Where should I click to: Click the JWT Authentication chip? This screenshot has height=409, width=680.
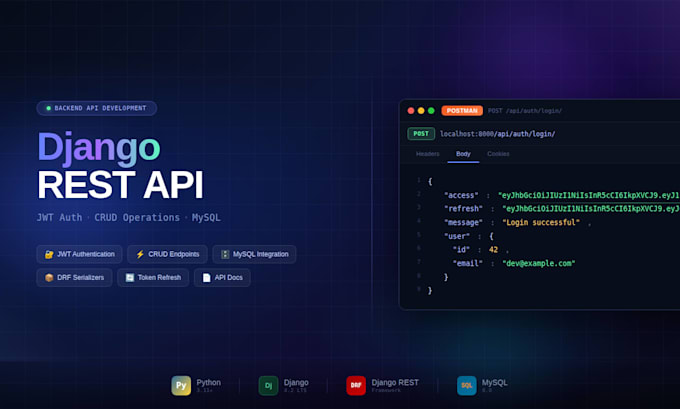point(79,254)
